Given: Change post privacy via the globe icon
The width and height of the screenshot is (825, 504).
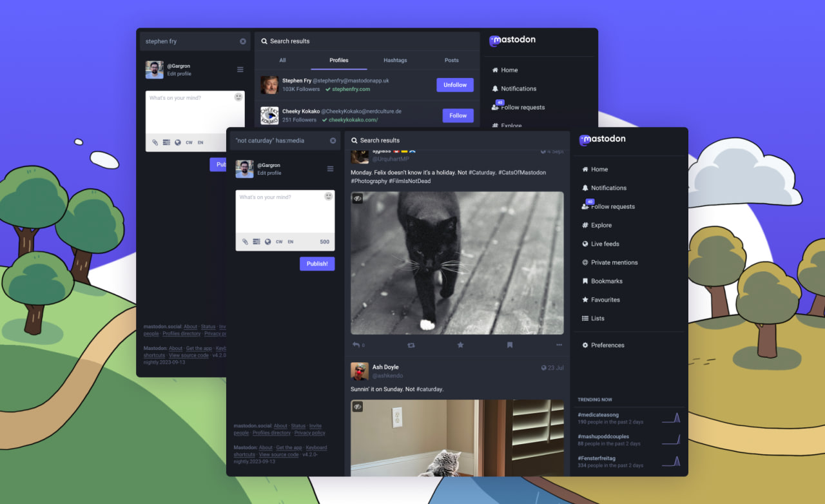Looking at the screenshot, I should 267,242.
